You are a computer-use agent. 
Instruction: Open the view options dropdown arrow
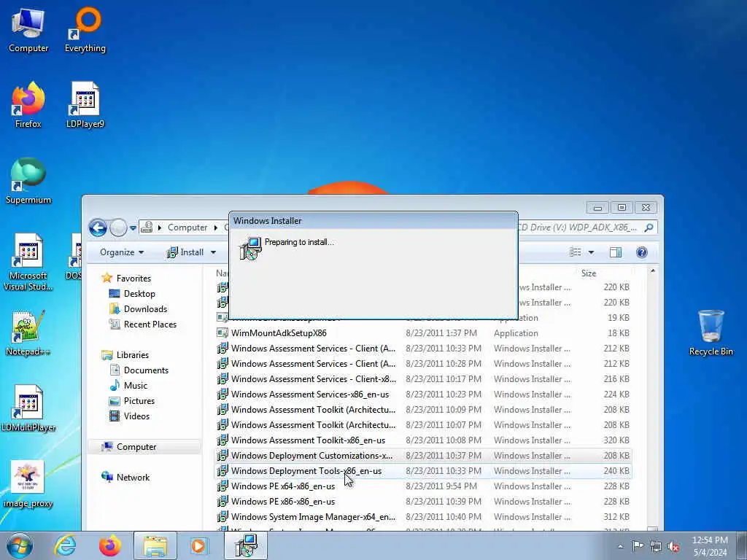click(591, 252)
